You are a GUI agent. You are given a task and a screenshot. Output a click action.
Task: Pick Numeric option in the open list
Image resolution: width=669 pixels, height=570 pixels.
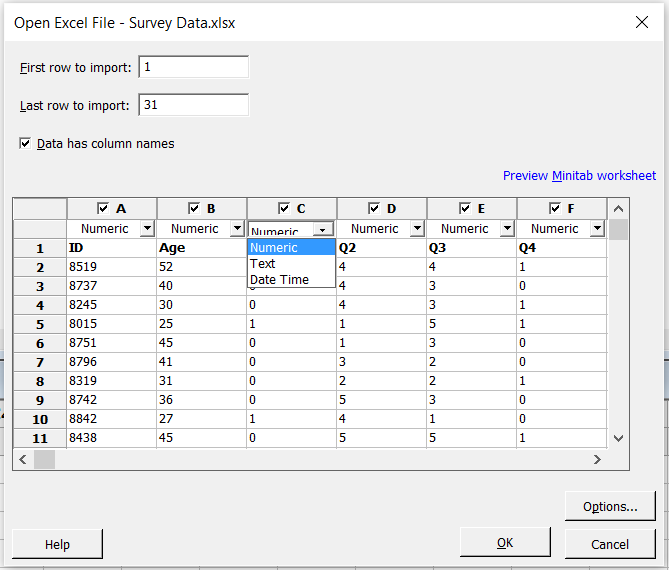(x=274, y=248)
